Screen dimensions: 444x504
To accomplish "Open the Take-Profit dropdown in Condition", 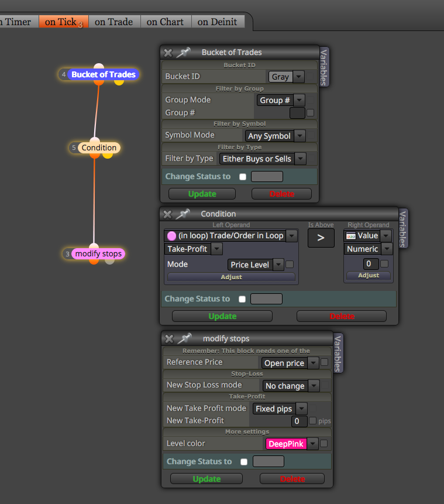I will 194,249.
